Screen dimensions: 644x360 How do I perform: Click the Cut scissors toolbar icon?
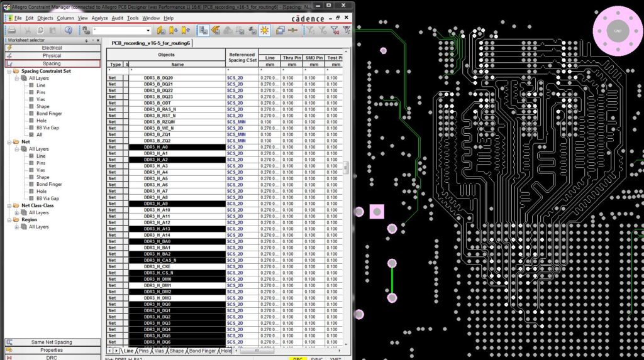tap(28, 30)
